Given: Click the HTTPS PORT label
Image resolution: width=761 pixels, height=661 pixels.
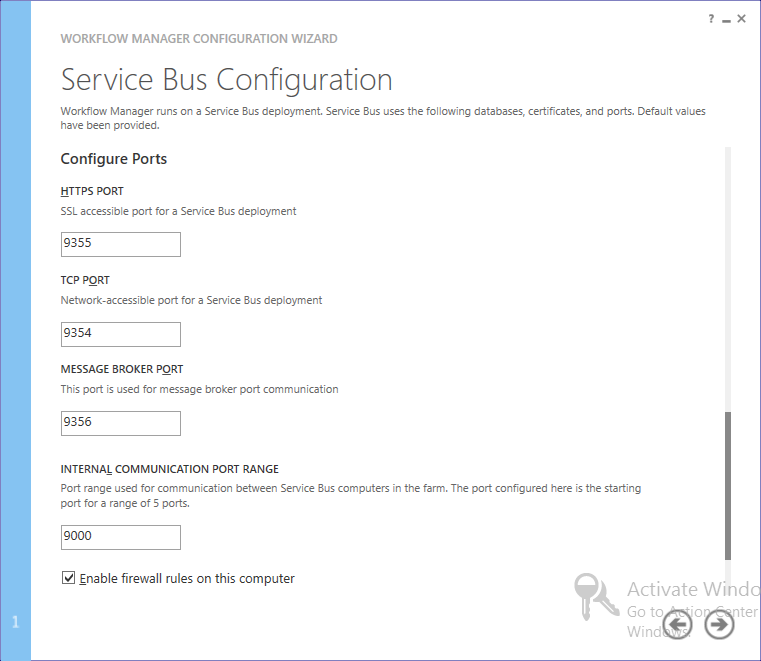Looking at the screenshot, I should pyautogui.click(x=92, y=191).
